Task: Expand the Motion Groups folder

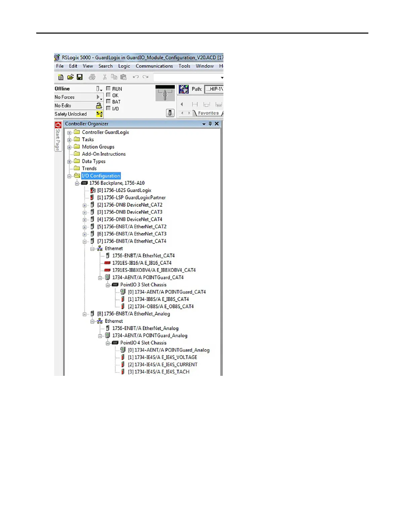Action: pyautogui.click(x=70, y=147)
